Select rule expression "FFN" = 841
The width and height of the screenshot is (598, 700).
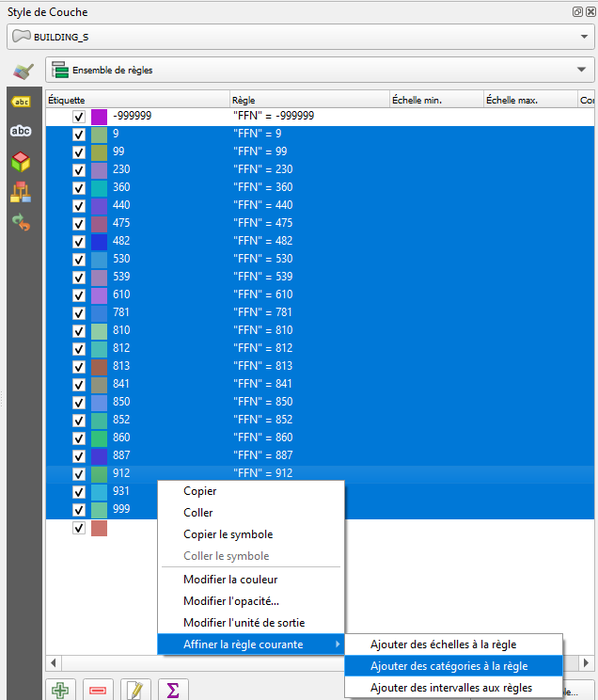click(263, 384)
